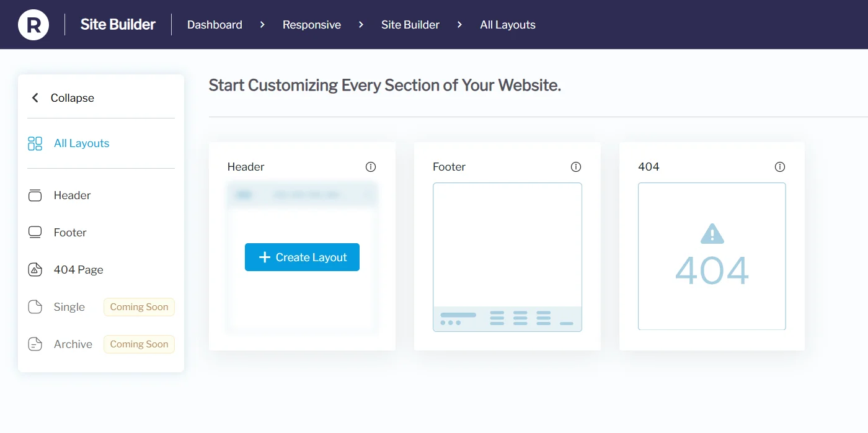Image resolution: width=868 pixels, height=433 pixels.
Task: Click the Archive page icon in sidebar
Action: pos(35,344)
